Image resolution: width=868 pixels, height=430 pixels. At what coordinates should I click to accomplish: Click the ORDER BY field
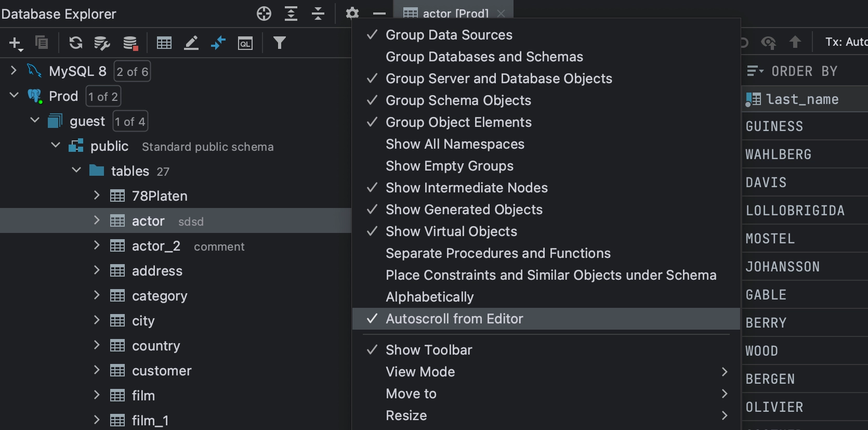pos(805,71)
